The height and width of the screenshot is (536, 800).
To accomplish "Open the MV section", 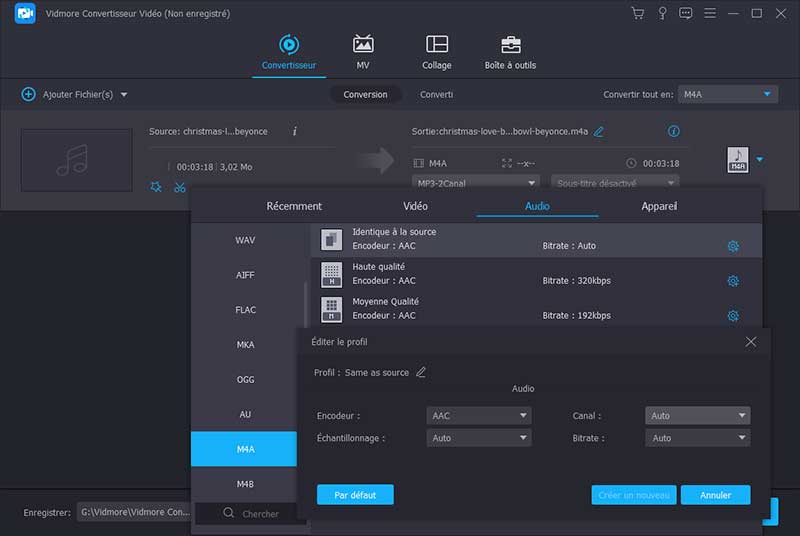I will tap(363, 52).
